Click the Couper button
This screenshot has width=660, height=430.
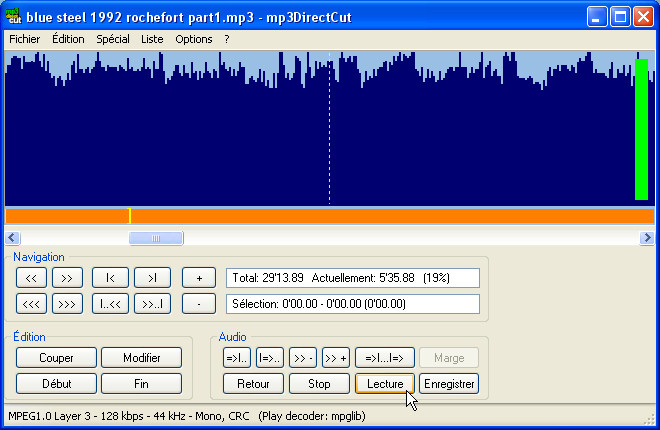pyautogui.click(x=56, y=357)
